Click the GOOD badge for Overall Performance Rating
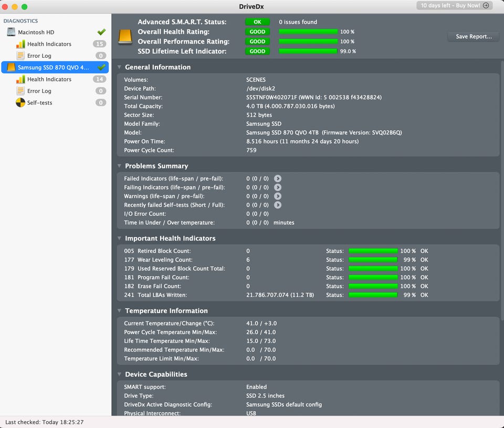504x428 pixels. (x=257, y=41)
